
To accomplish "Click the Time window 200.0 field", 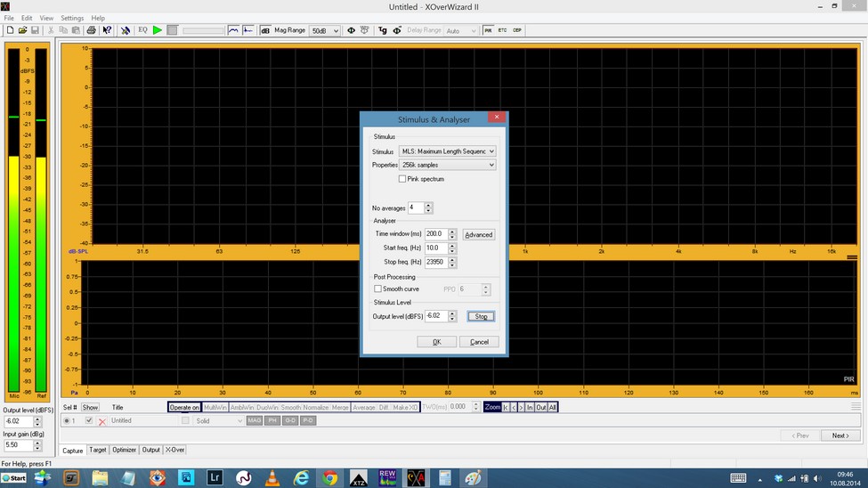I will coord(436,233).
